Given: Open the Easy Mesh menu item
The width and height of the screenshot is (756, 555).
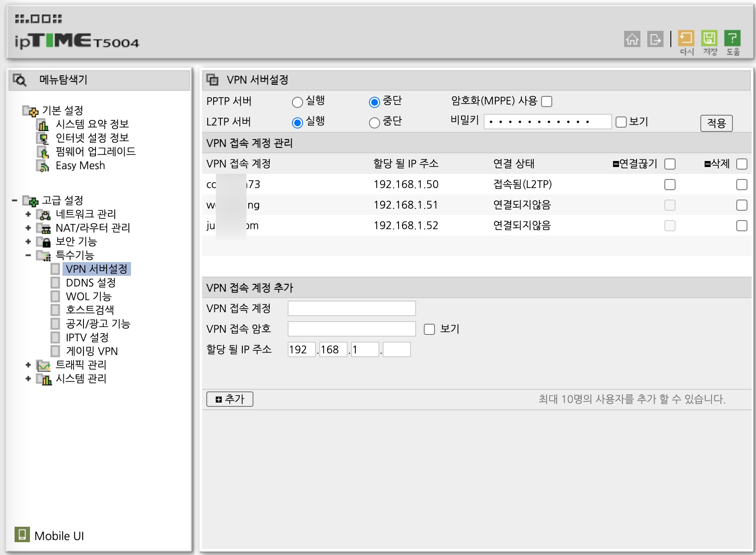Looking at the screenshot, I should (x=80, y=166).
